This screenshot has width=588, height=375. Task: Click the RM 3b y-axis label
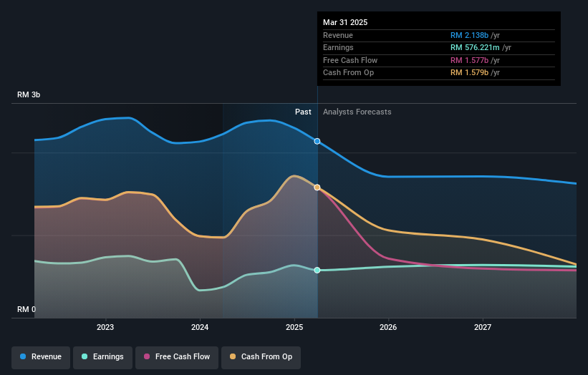click(29, 94)
